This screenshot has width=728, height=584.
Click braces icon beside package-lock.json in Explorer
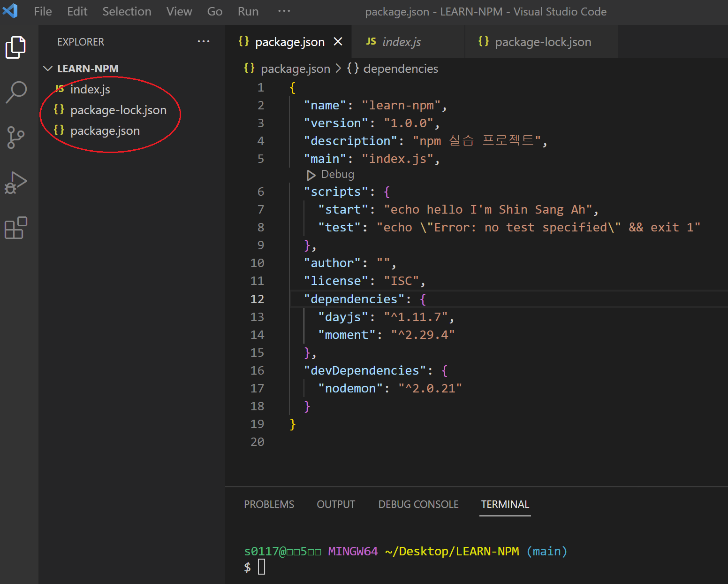pos(59,109)
